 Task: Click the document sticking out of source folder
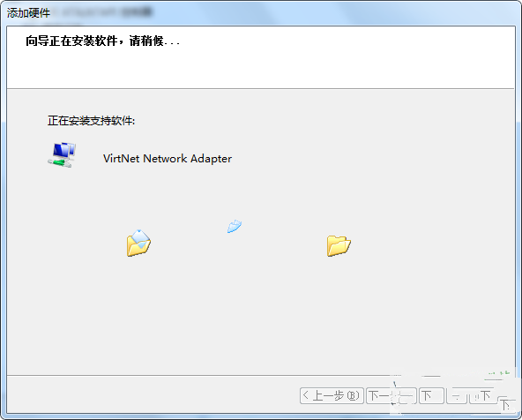pyautogui.click(x=140, y=238)
